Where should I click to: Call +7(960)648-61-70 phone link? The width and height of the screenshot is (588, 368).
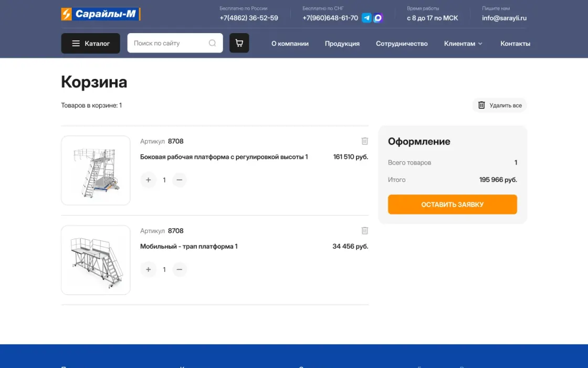330,18
